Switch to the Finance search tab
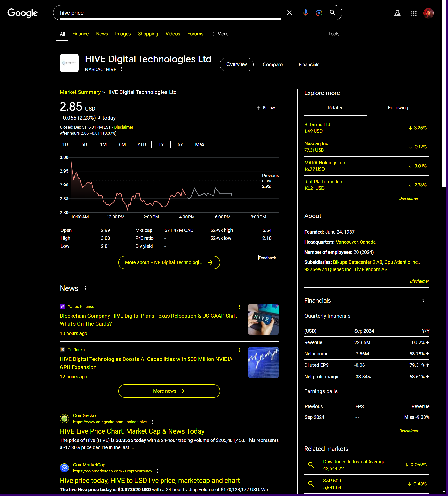Image resolution: width=448 pixels, height=496 pixels. tap(80, 34)
